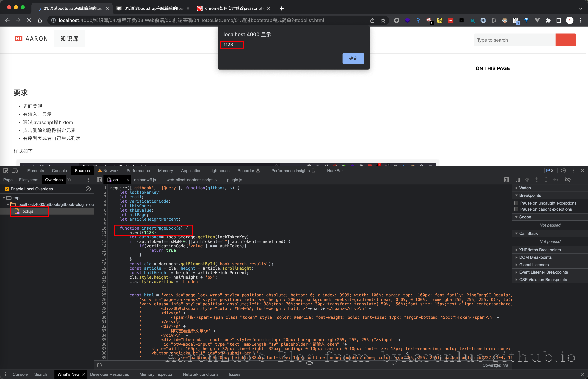Disable Enable Local Overrides checkbox

7,189
